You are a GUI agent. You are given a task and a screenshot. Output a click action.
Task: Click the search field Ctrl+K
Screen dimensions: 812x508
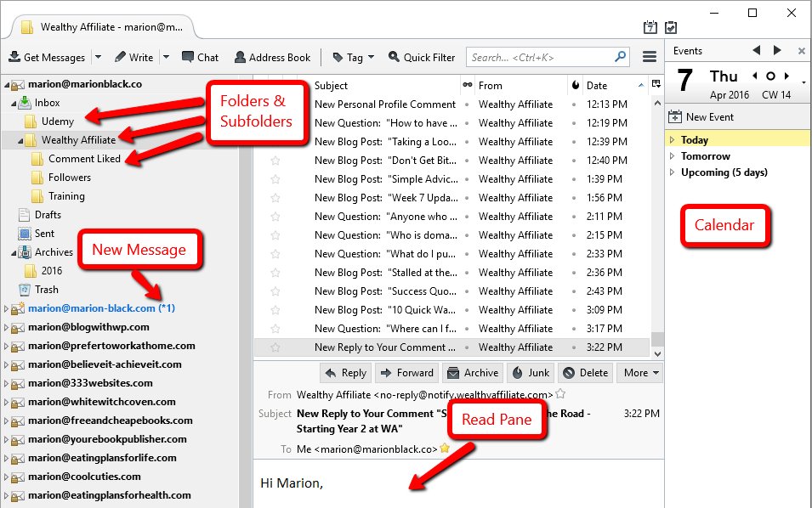(548, 58)
